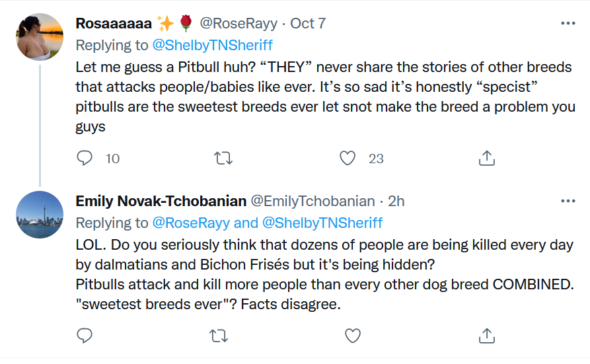The height and width of the screenshot is (364, 590).
Task: Retweet Emily Novak-Tchobanian's tweet
Action: 218,336
